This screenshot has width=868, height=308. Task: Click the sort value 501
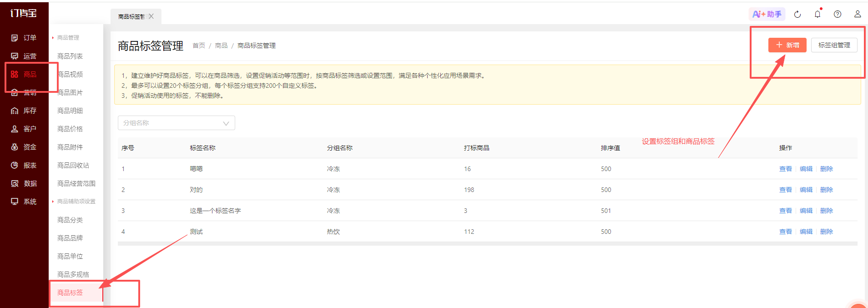pos(606,211)
